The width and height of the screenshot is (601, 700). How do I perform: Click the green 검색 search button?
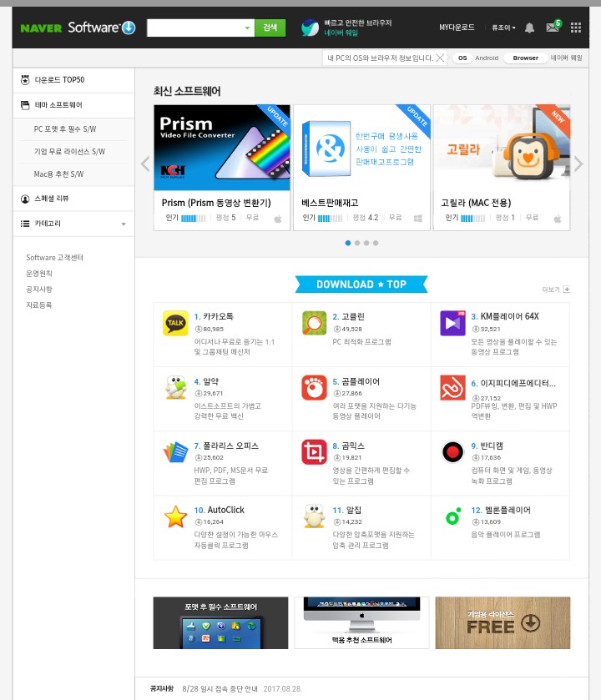click(x=270, y=28)
